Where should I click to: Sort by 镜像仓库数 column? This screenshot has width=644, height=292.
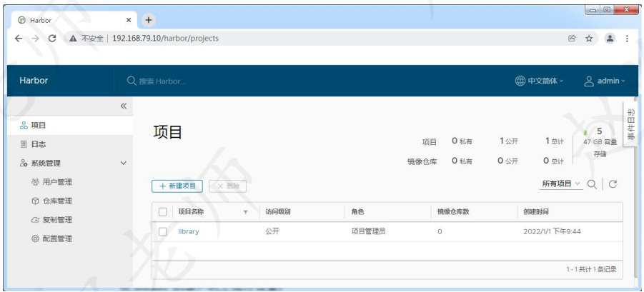coord(453,211)
